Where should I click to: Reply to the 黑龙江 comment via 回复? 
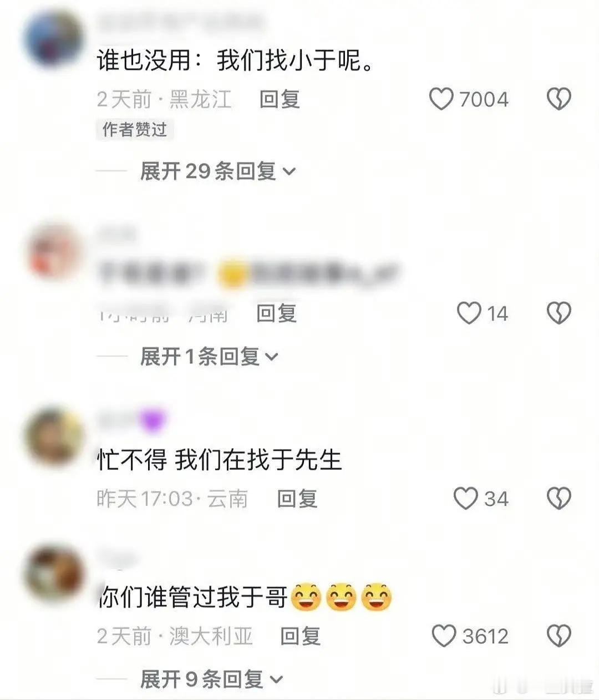[280, 99]
